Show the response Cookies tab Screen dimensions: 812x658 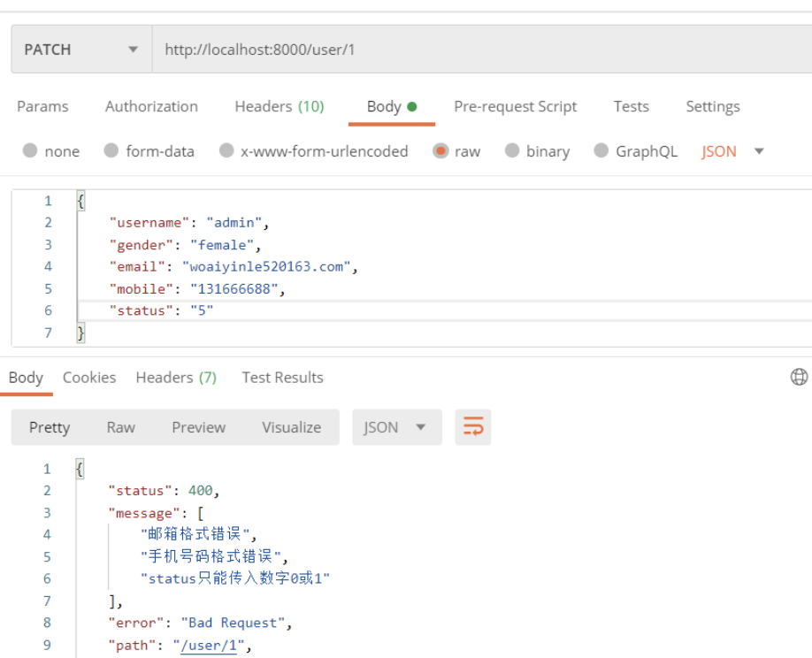coord(89,378)
